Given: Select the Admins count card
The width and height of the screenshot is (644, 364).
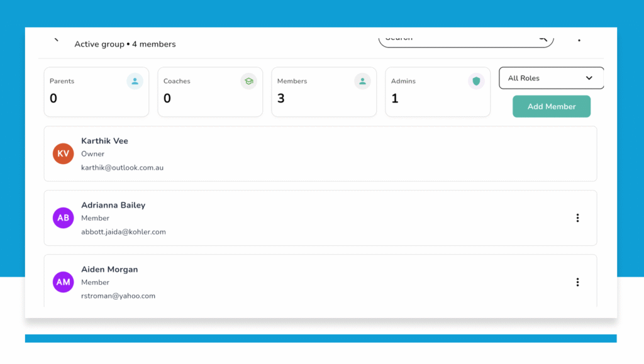Looking at the screenshot, I should pos(438,92).
